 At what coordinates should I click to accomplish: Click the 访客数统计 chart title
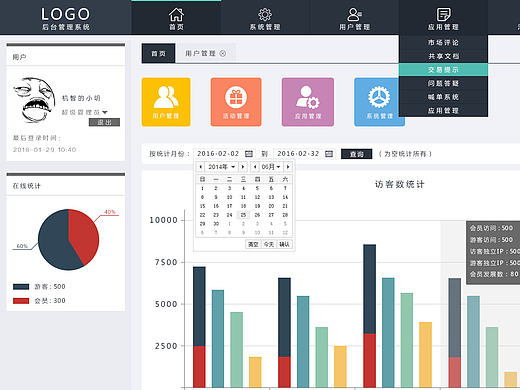click(399, 184)
